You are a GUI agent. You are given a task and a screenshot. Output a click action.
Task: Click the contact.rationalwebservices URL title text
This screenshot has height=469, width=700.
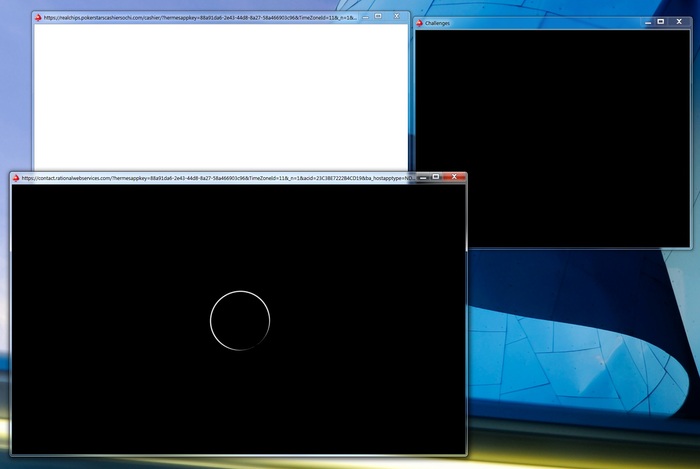point(218,178)
